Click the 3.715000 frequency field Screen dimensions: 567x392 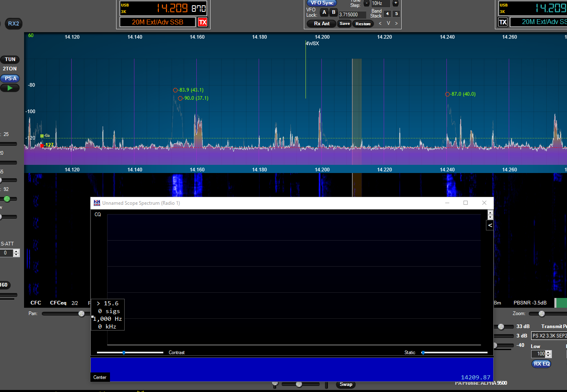[x=352, y=15]
